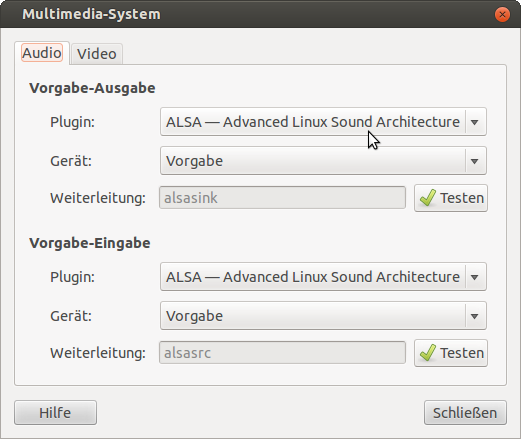The width and height of the screenshot is (521, 439).
Task: Click the Vorgabe-Eingabe Gerät dropdown arrow
Action: click(475, 316)
